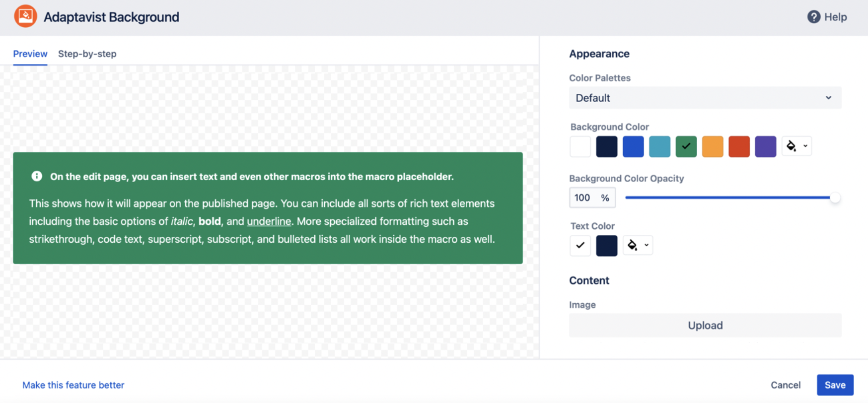
Task: Click the info icon in the green preview banner
Action: [x=36, y=176]
